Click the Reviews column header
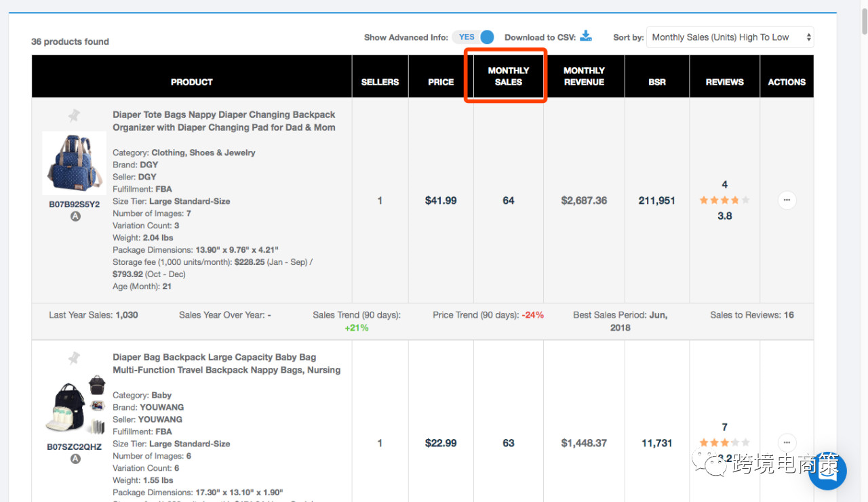The image size is (868, 502). (x=724, y=82)
